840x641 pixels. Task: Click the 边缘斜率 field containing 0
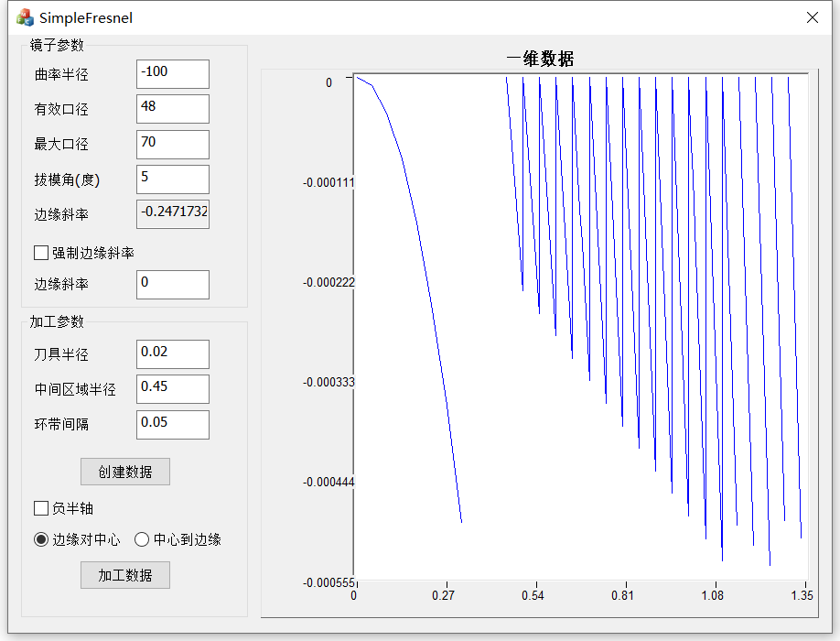pyautogui.click(x=172, y=285)
